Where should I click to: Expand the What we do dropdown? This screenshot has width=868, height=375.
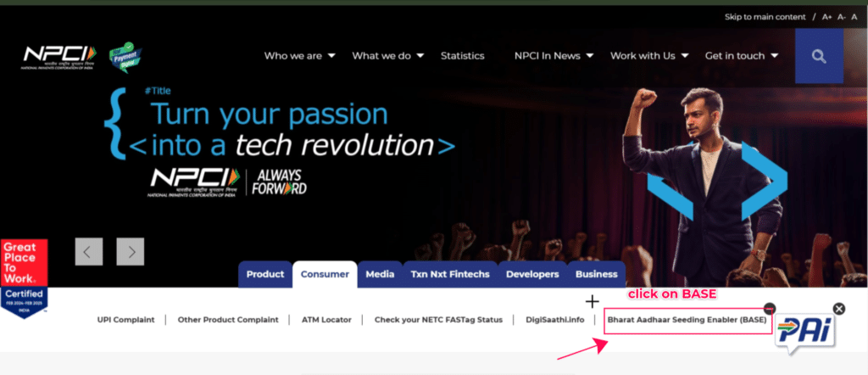coord(388,56)
